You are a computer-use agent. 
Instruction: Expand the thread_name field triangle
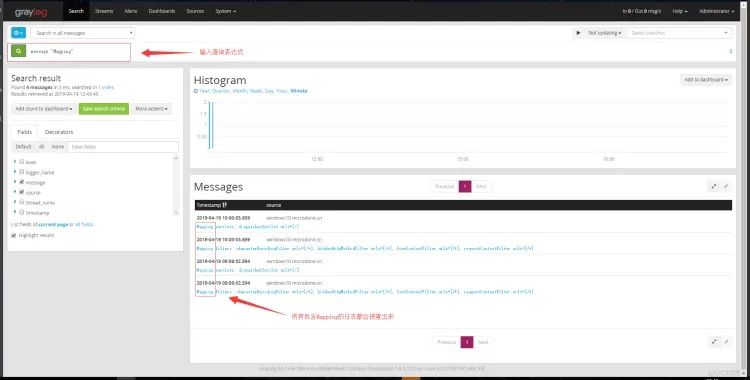pos(15,202)
